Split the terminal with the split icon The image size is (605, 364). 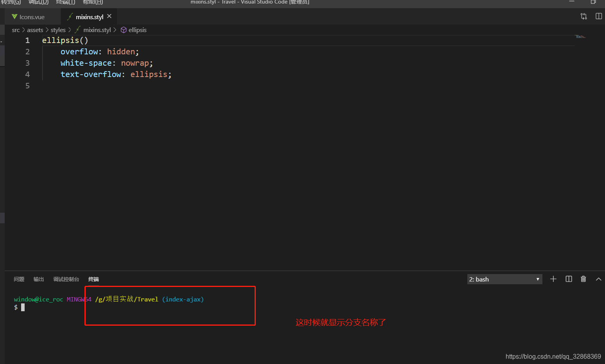[x=569, y=279]
